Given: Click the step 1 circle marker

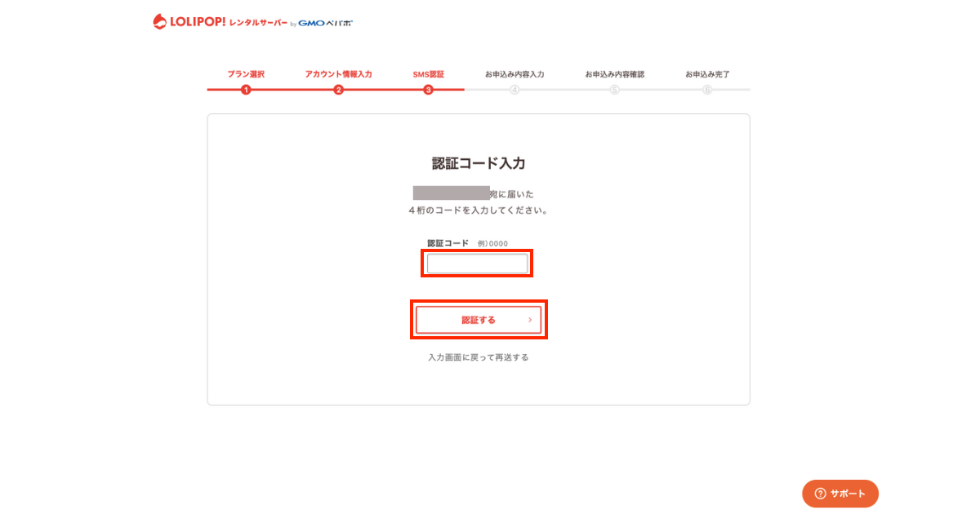Looking at the screenshot, I should coord(246,90).
